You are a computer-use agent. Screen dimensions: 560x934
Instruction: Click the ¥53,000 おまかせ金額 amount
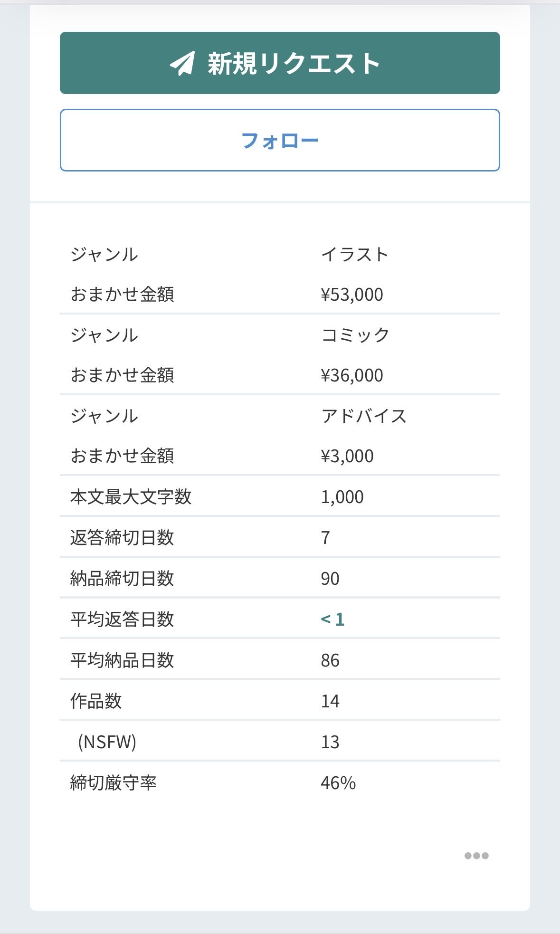(x=352, y=295)
